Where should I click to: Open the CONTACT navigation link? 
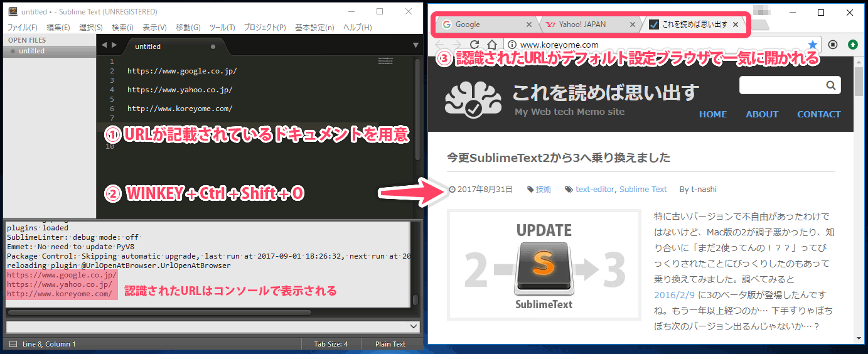[819, 114]
